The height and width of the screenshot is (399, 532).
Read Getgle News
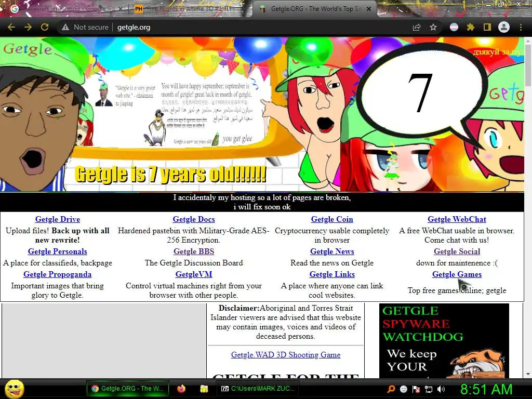(332, 251)
